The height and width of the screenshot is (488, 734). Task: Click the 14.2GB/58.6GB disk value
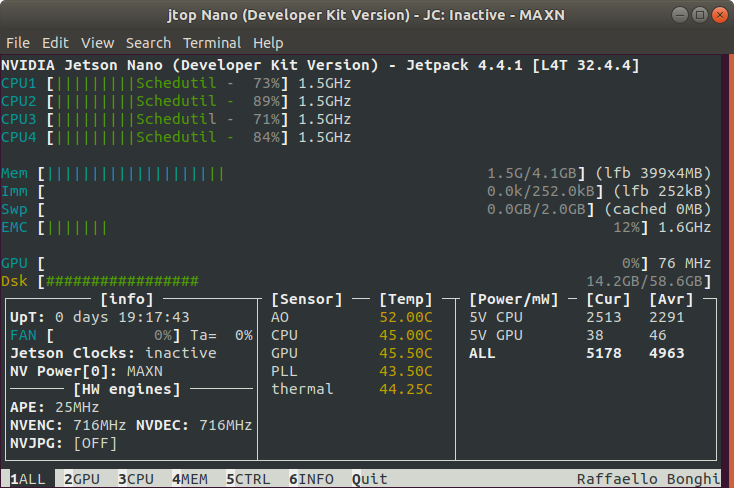(x=645, y=281)
